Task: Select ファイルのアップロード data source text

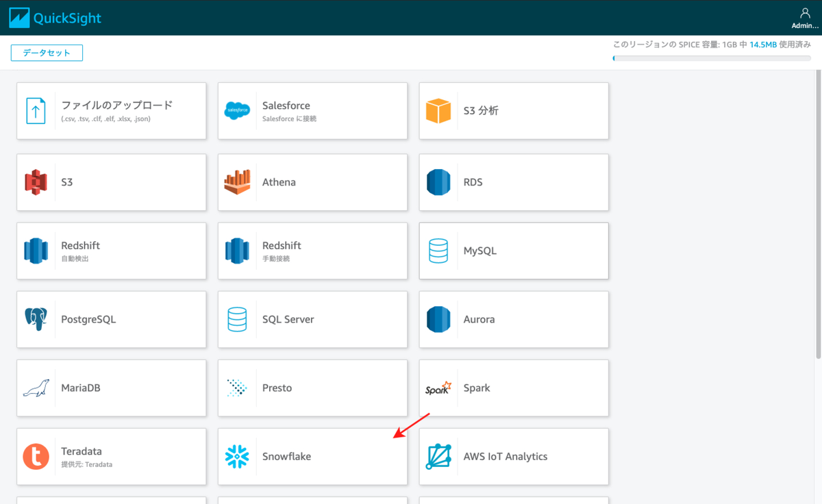Action: [117, 105]
